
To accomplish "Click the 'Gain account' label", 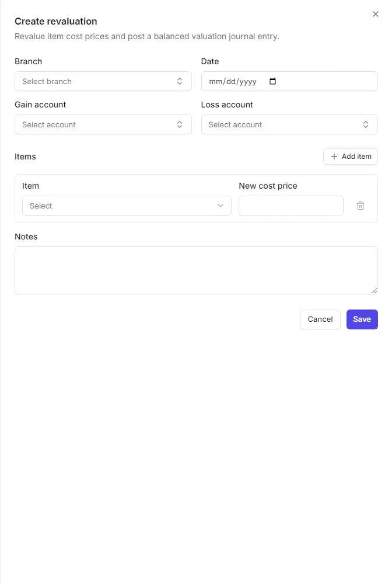I will click(x=40, y=105).
